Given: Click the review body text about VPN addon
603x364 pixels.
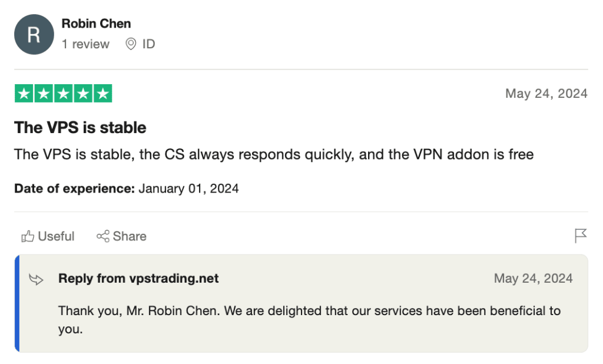Looking at the screenshot, I should tap(274, 154).
